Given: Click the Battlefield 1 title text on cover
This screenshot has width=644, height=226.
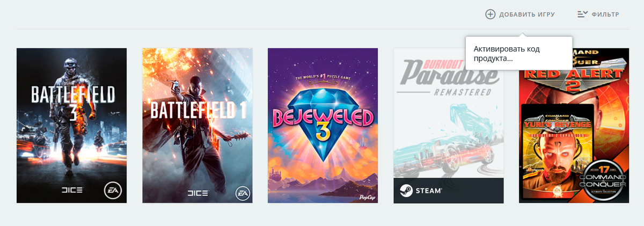Looking at the screenshot, I should (x=197, y=111).
